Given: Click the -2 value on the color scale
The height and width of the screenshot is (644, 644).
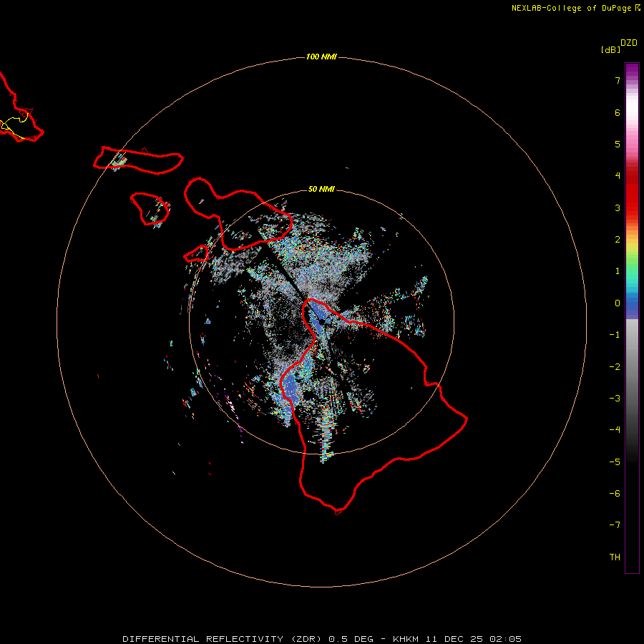Looking at the screenshot, I should (x=615, y=367).
